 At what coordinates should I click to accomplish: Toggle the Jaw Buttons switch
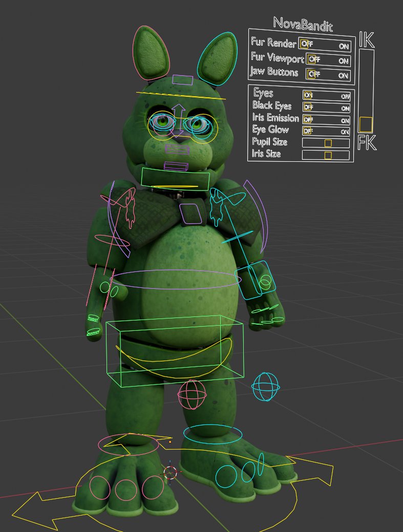(x=328, y=75)
